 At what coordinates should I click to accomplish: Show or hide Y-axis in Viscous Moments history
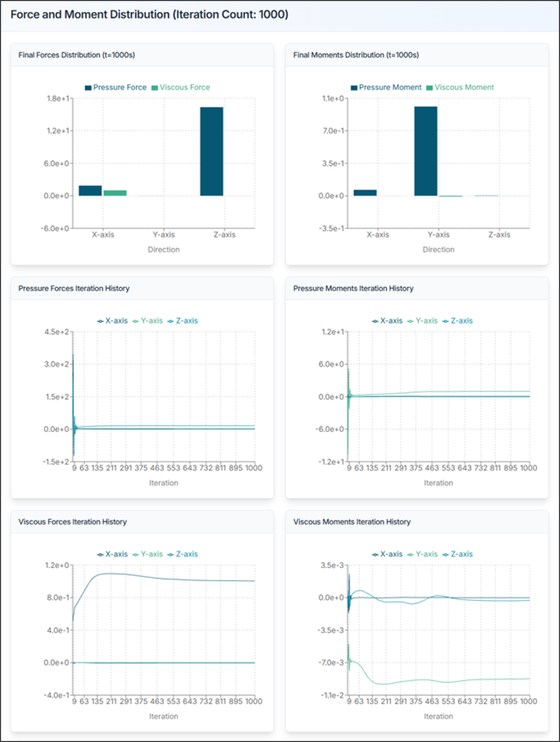coord(421,553)
